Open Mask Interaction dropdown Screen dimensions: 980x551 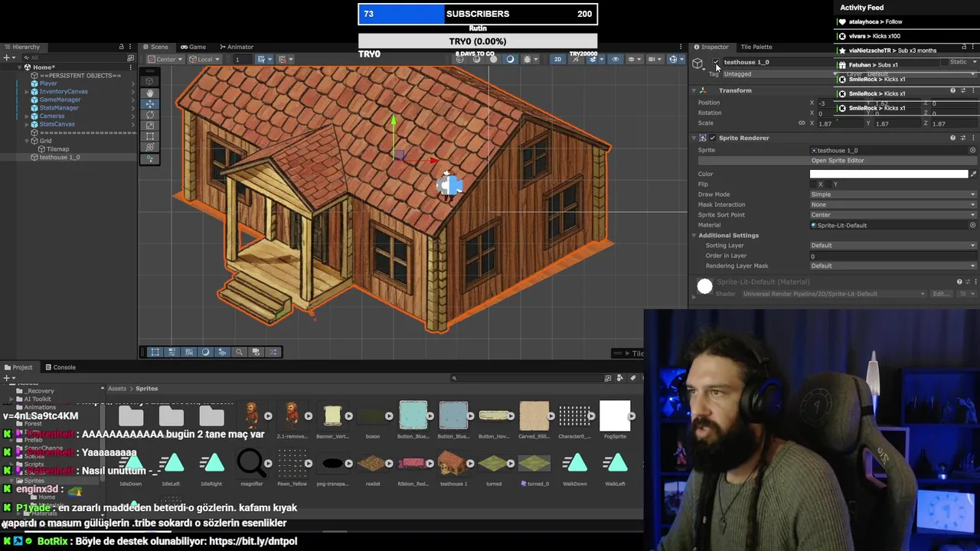coord(893,204)
